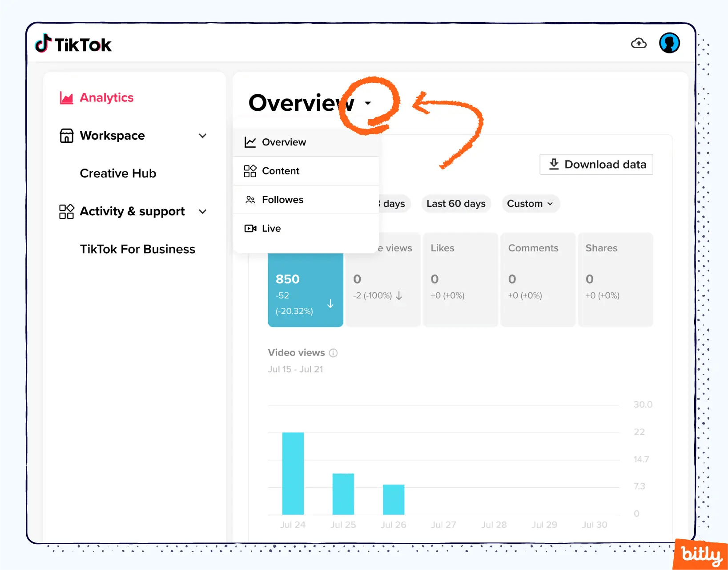Switch to the Last 60 days filter
Screen dimensions: 728x570
pyautogui.click(x=455, y=203)
